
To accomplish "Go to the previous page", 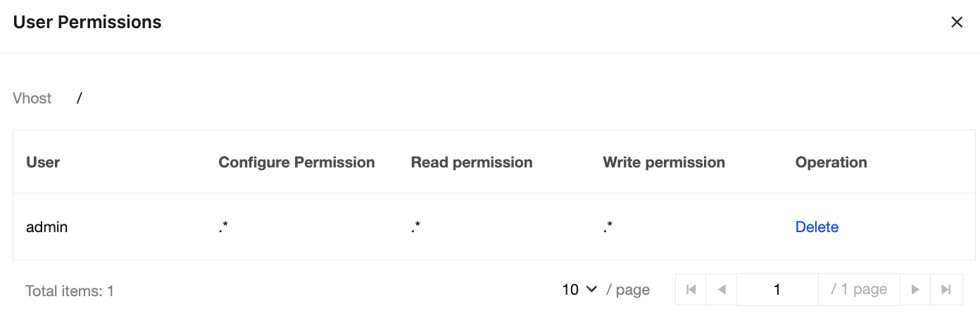I will coord(721,289).
